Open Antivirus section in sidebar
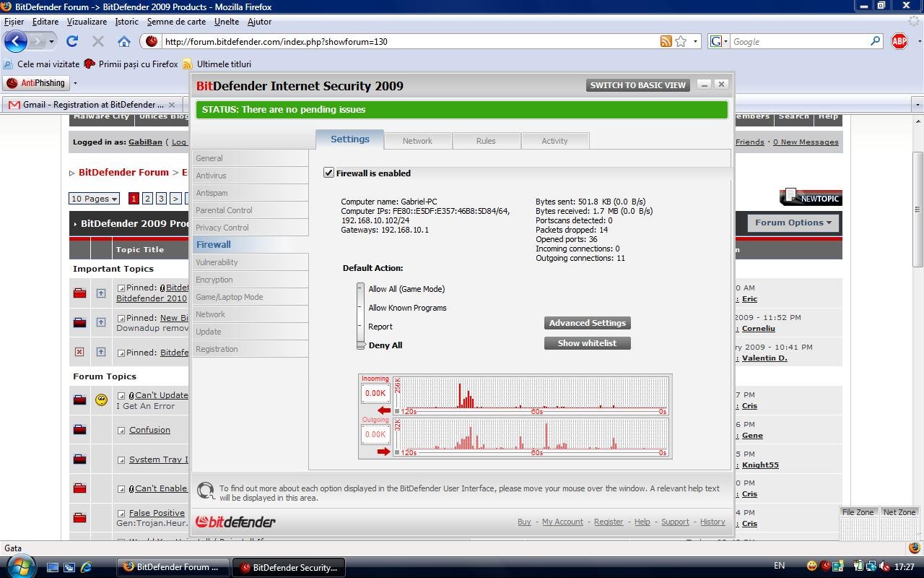 coord(250,176)
